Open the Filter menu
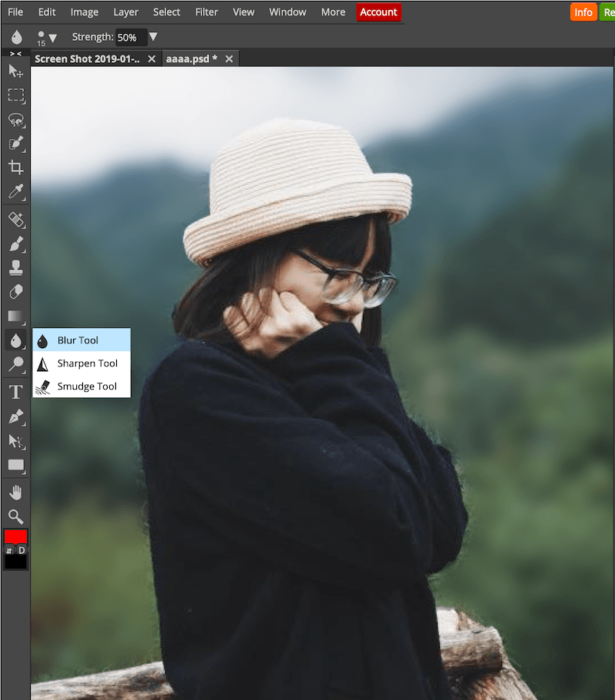This screenshot has height=700, width=615. click(206, 12)
